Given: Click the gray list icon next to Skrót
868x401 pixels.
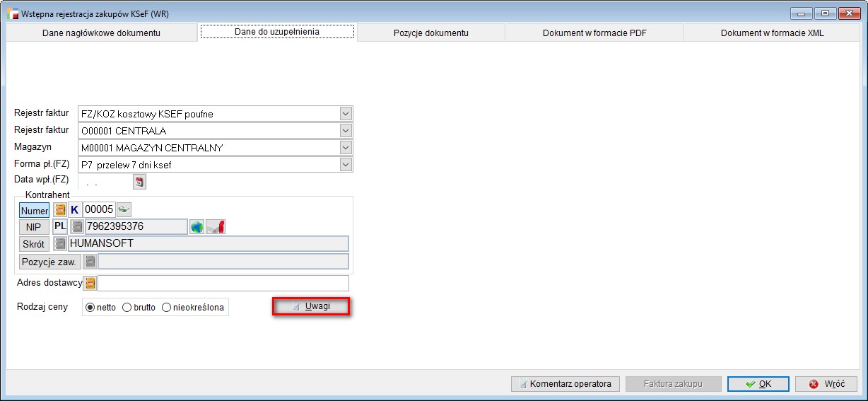Looking at the screenshot, I should click(61, 244).
